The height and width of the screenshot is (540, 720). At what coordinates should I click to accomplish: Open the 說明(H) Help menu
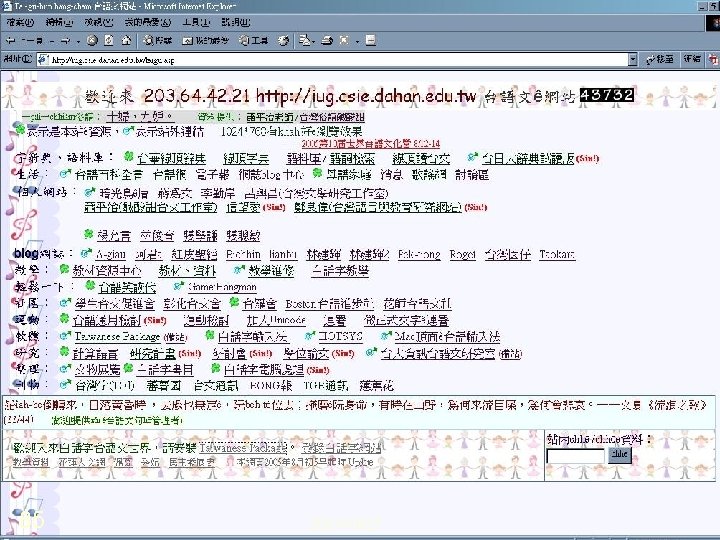coord(236,22)
